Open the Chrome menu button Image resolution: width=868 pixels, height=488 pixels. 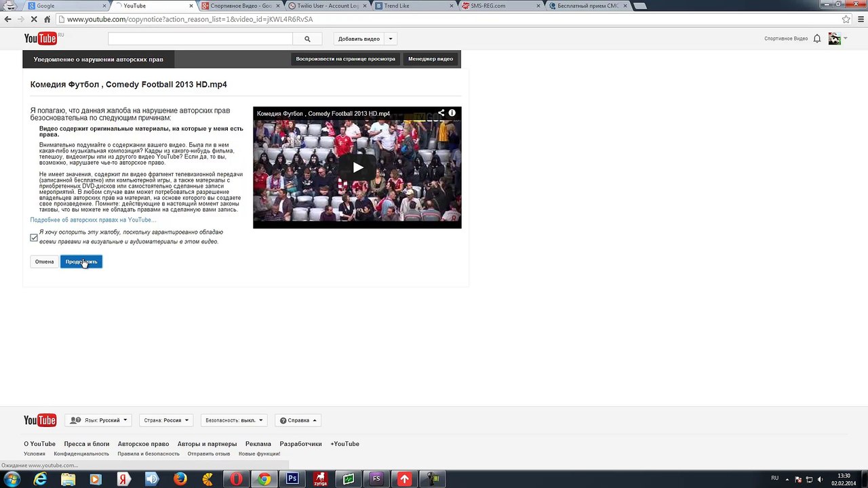[859, 19]
